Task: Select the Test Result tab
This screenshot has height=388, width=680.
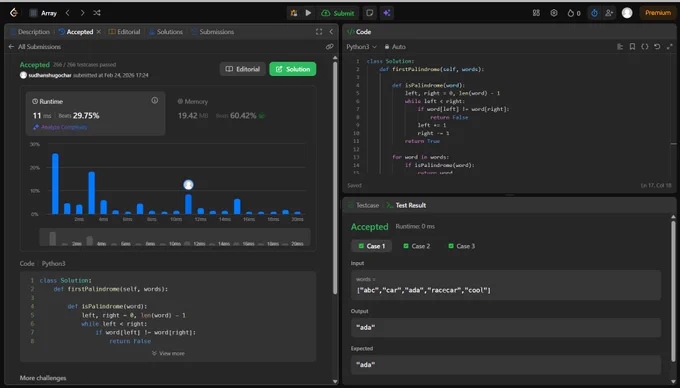Action: click(x=406, y=205)
